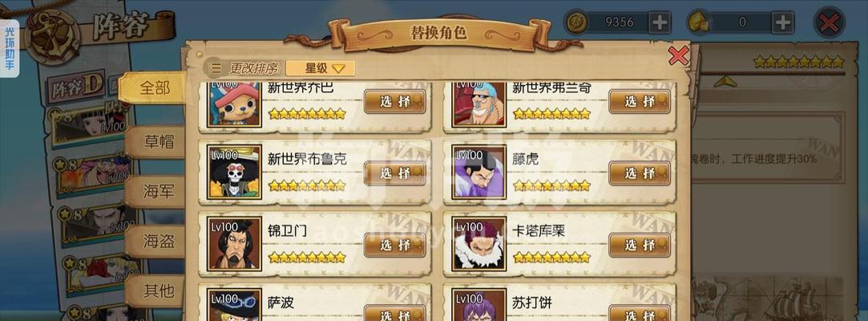
Task: Add gold with the plus beside 0
Action: click(x=783, y=22)
